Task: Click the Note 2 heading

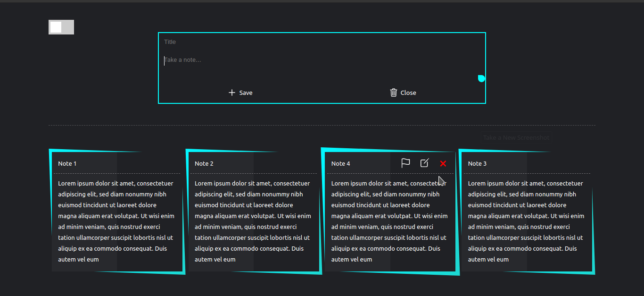Action: 204,163
